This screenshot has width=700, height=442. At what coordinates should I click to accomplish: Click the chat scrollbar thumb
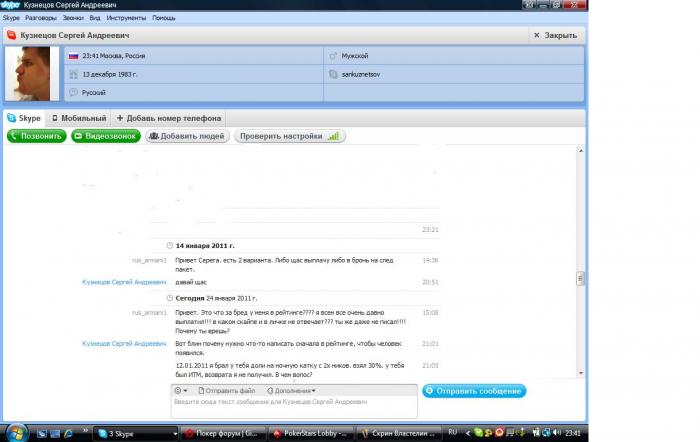pos(580,279)
